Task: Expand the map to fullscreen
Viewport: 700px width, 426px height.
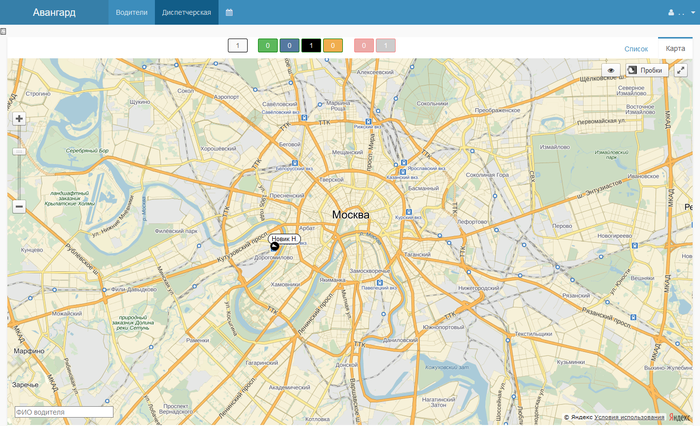Action: click(x=681, y=70)
